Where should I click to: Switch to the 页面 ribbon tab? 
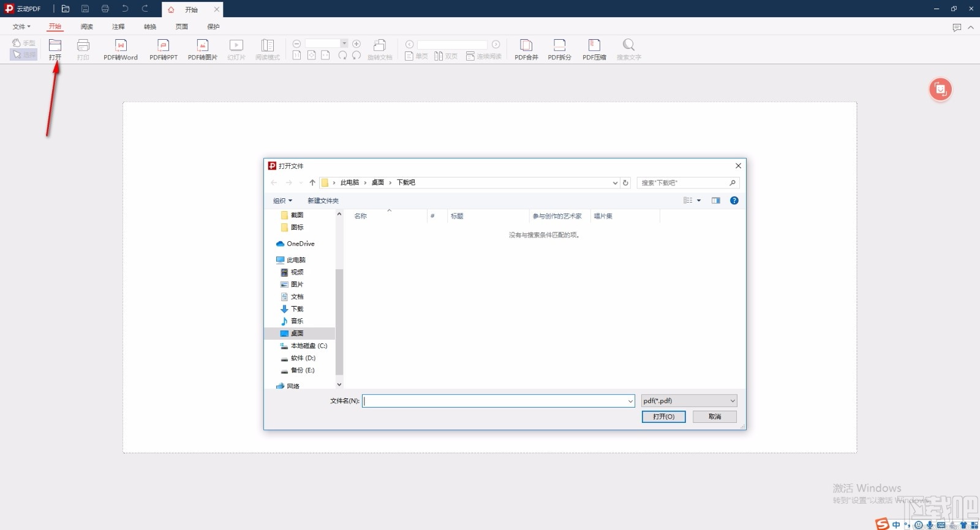click(182, 27)
